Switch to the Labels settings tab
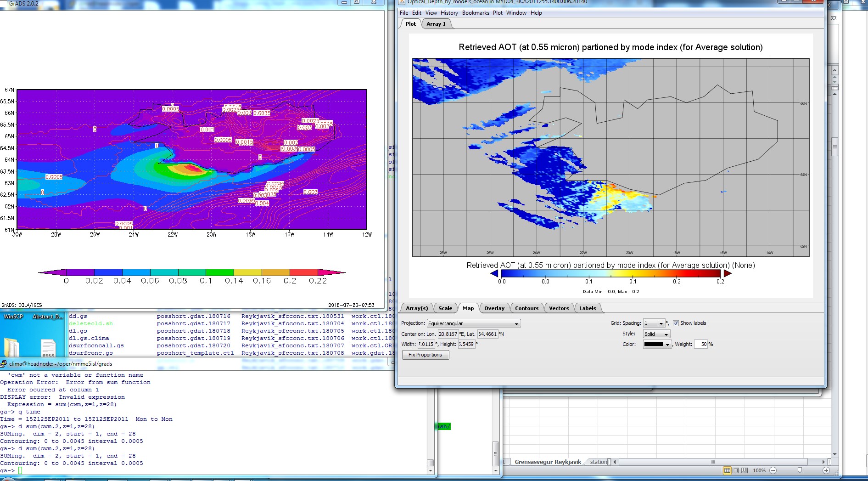Image resolution: width=868 pixels, height=481 pixels. [588, 308]
